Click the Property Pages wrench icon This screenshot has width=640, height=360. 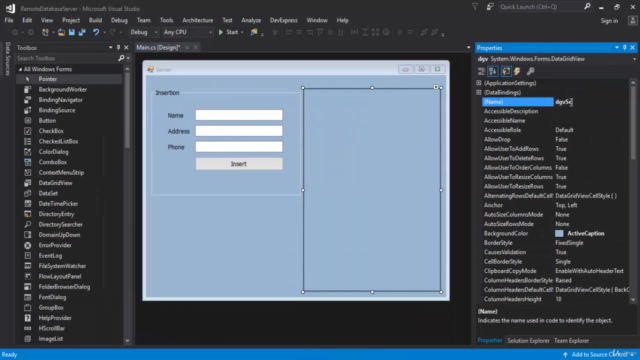click(x=530, y=71)
